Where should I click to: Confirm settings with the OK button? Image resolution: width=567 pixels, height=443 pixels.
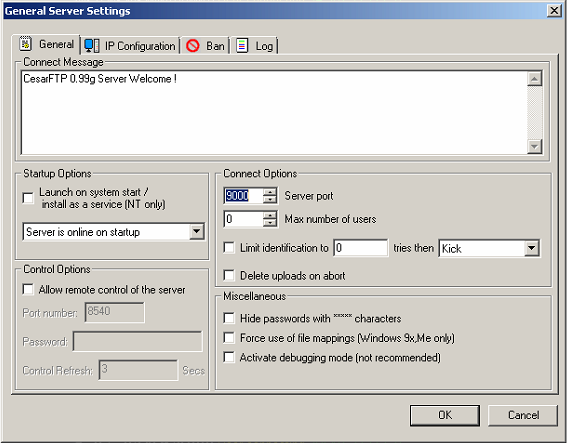(445, 415)
